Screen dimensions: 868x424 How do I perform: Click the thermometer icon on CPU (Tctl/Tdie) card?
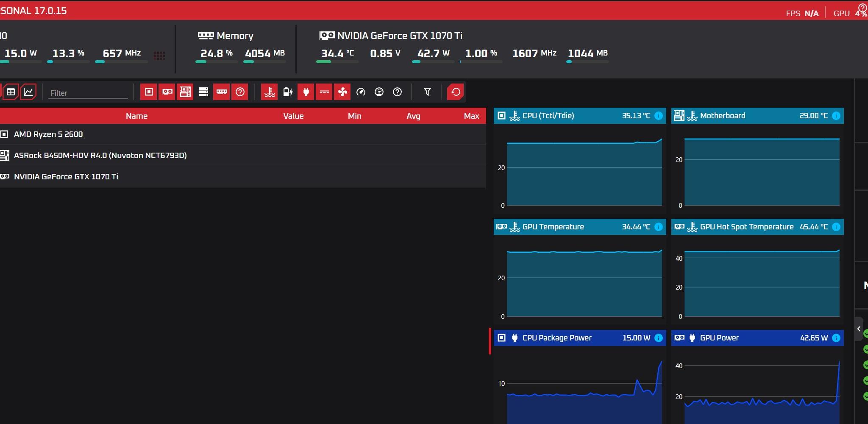click(515, 116)
